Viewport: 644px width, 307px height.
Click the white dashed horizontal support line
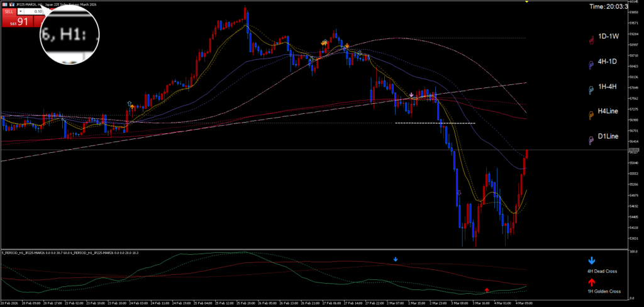434,123
